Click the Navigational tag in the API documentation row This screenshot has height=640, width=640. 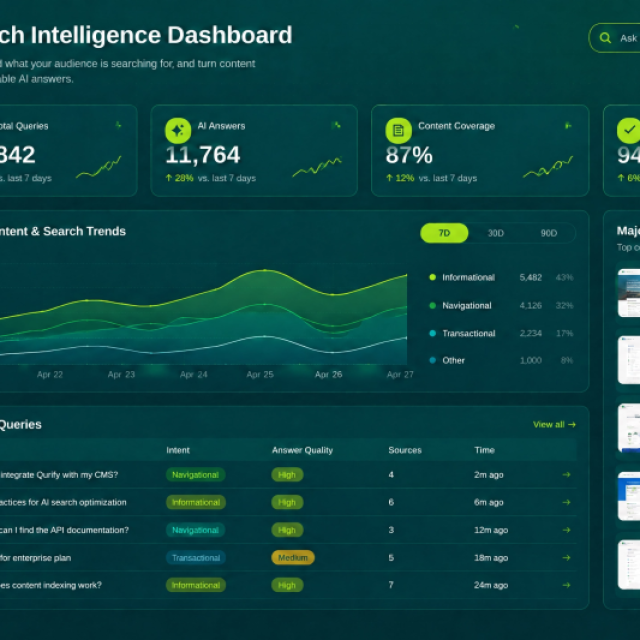[x=196, y=530]
